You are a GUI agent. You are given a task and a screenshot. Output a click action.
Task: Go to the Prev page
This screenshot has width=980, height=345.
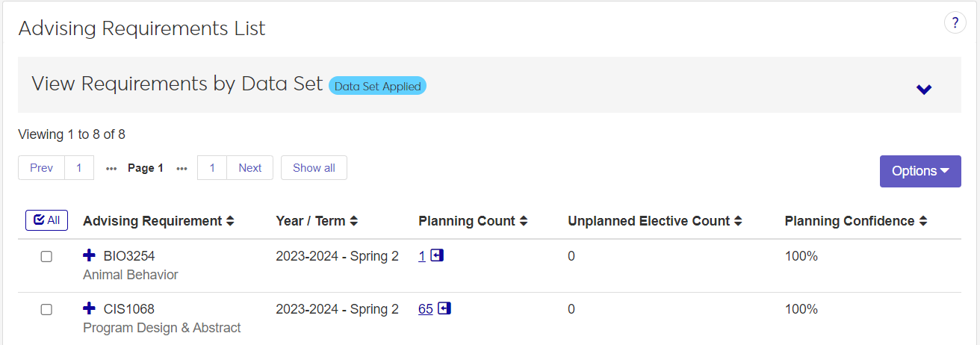click(41, 168)
